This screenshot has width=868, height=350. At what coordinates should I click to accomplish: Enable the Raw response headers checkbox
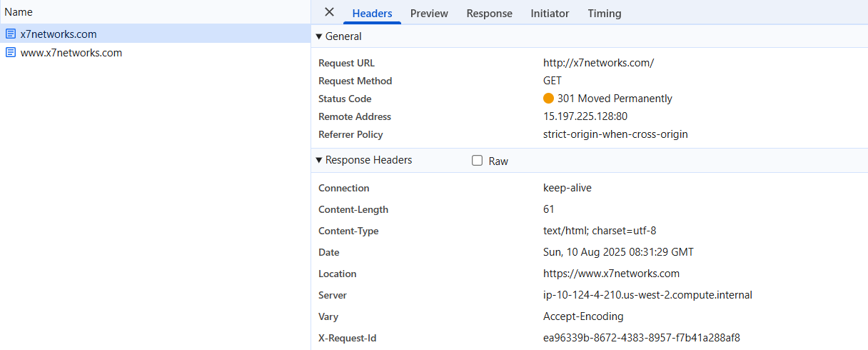(478, 161)
